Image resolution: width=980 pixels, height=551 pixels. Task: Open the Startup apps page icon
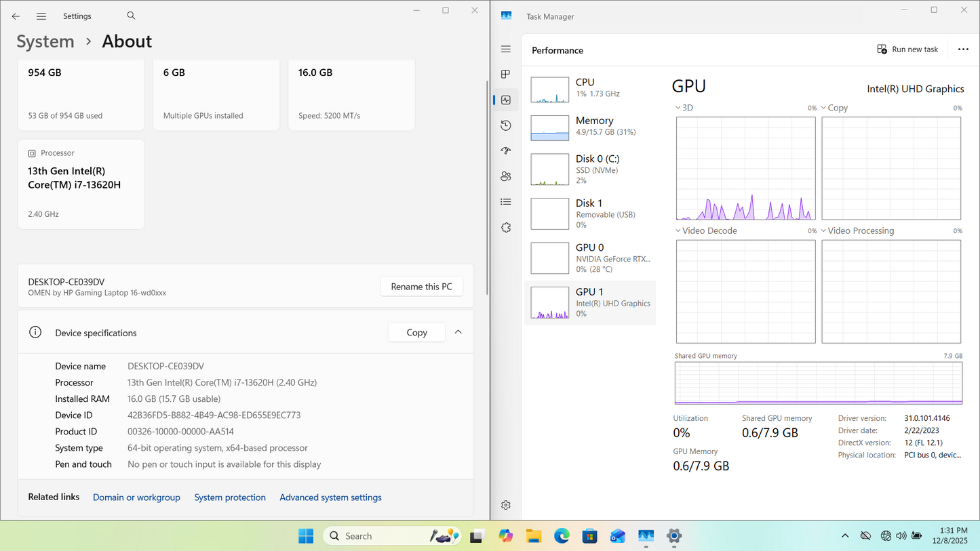click(x=506, y=151)
